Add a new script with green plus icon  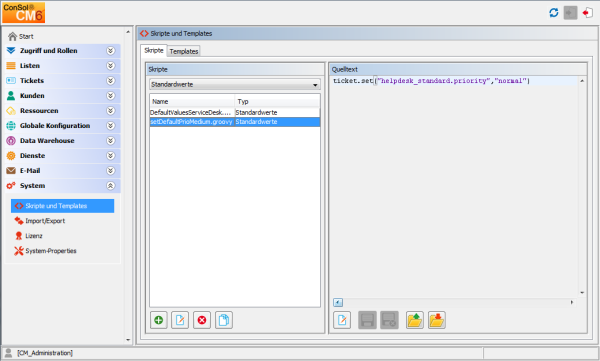(x=158, y=320)
